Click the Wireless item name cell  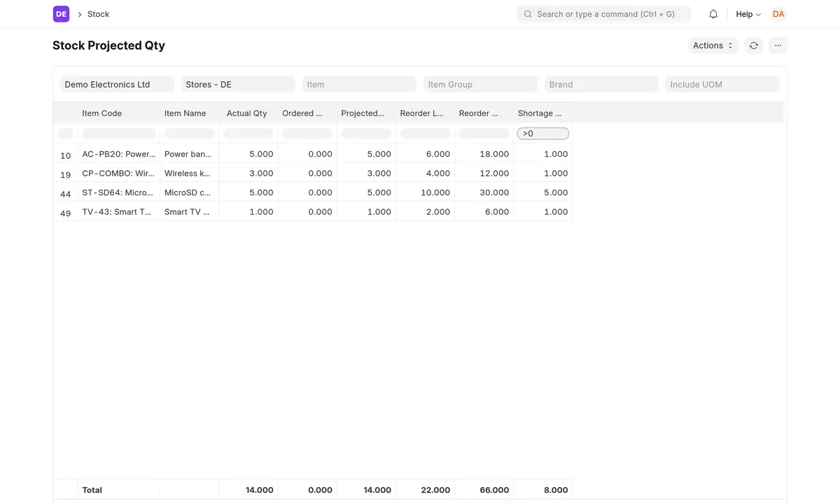click(189, 173)
